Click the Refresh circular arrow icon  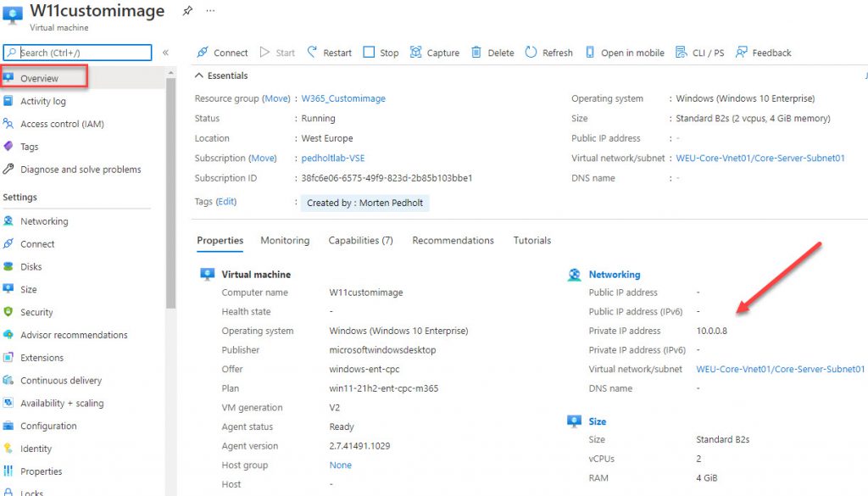tap(531, 52)
